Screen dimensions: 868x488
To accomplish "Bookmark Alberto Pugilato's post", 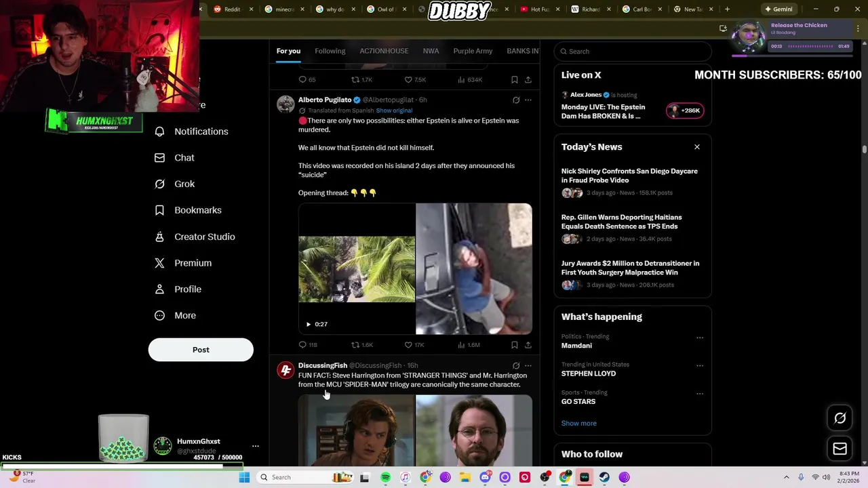I will click(515, 345).
